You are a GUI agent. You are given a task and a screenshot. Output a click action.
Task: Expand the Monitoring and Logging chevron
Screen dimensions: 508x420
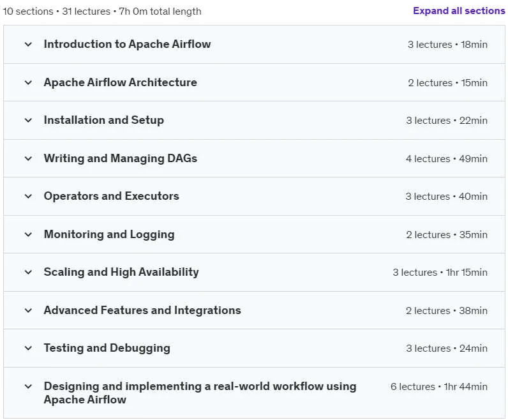click(28, 234)
